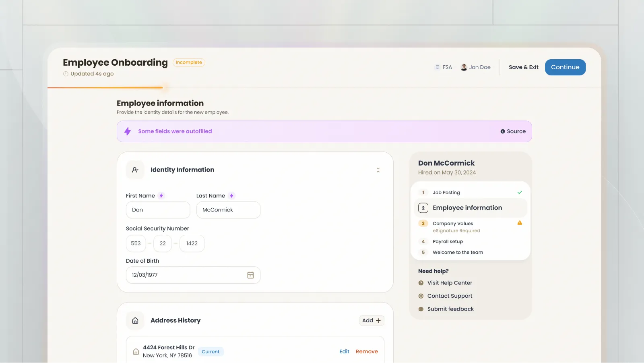The width and height of the screenshot is (644, 363).
Task: Click the Incomplete status badge
Action: click(189, 62)
